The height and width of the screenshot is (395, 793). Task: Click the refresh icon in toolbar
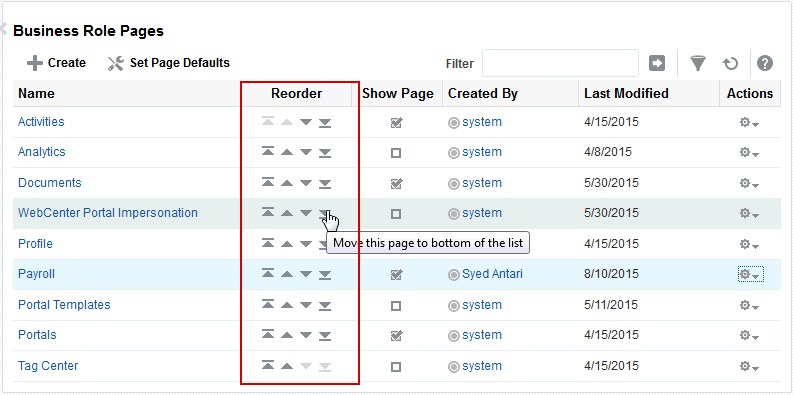pos(730,63)
